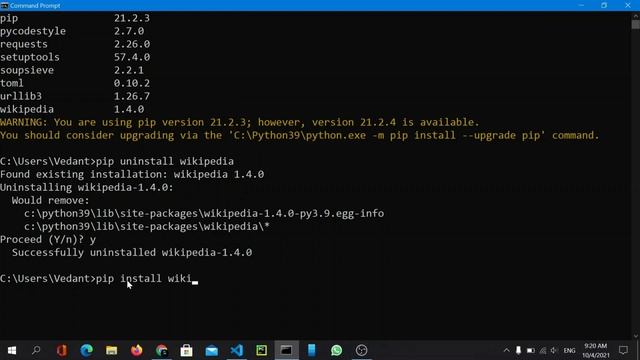
Task: Click version '2.26.0' value
Action: (x=132, y=44)
